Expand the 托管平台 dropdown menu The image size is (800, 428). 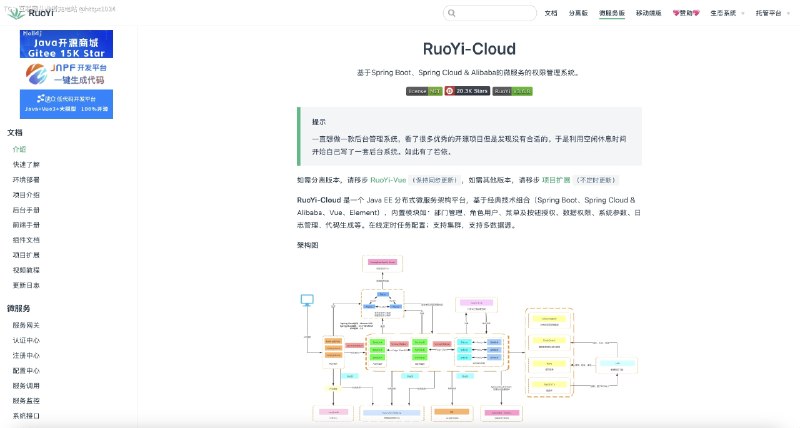772,13
